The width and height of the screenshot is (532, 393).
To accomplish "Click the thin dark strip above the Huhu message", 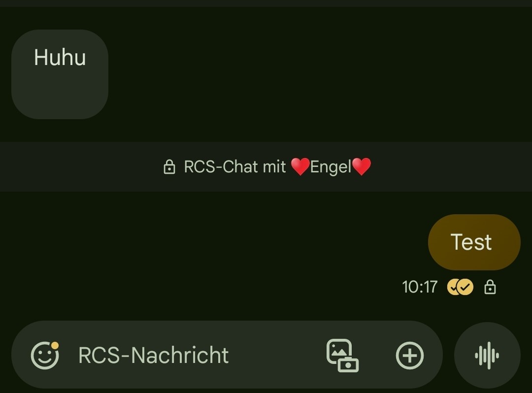I will (x=266, y=3).
